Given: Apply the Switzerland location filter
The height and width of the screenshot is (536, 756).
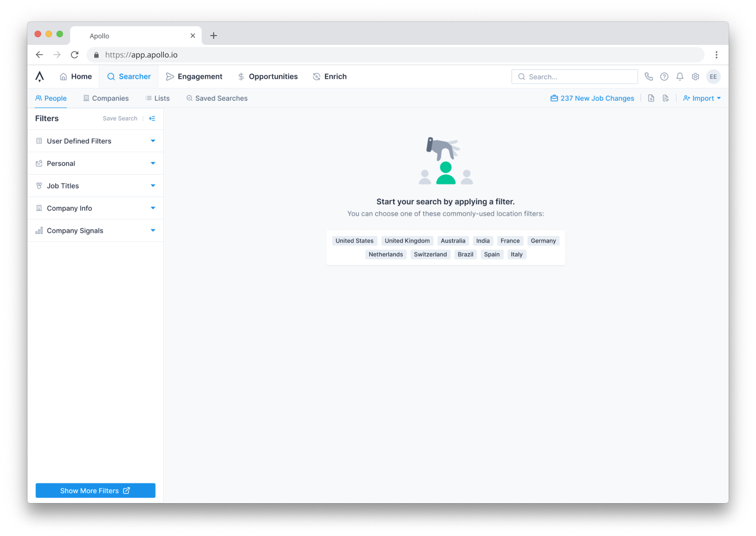Looking at the screenshot, I should pyautogui.click(x=431, y=255).
